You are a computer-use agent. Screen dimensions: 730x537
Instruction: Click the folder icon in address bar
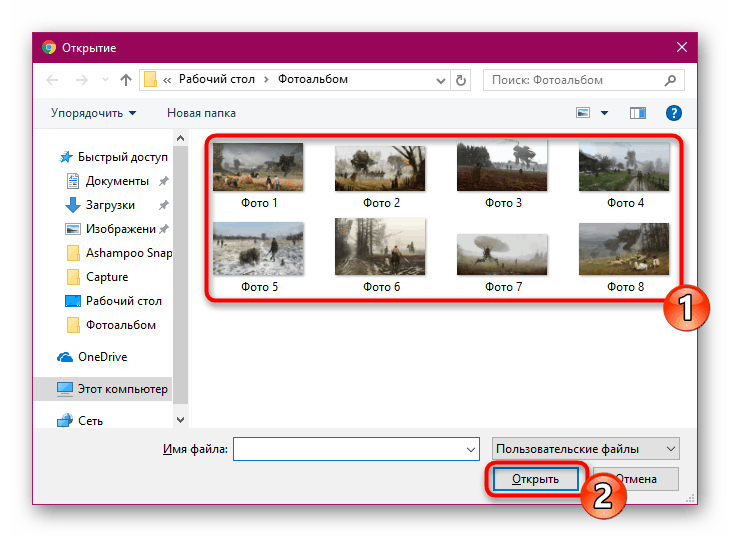pyautogui.click(x=150, y=80)
